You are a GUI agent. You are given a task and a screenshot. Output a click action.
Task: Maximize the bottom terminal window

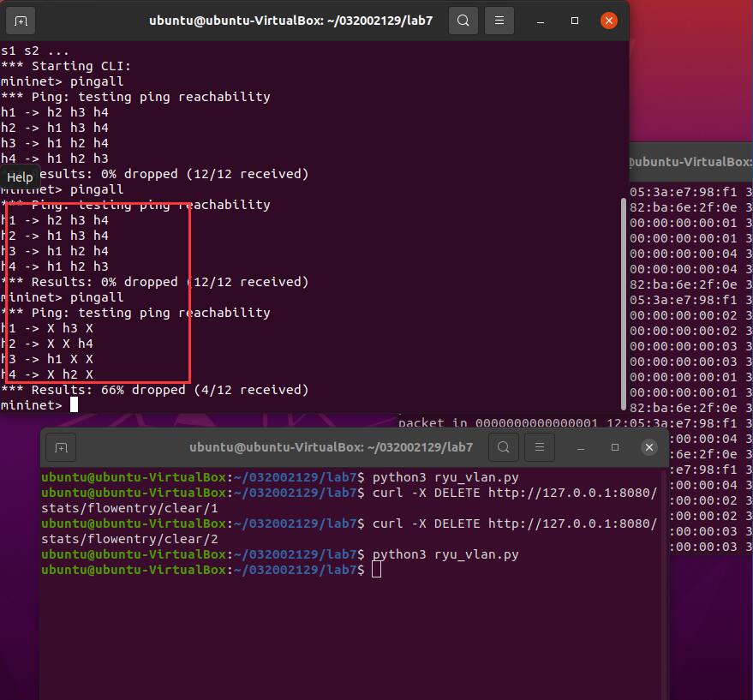[x=615, y=447]
